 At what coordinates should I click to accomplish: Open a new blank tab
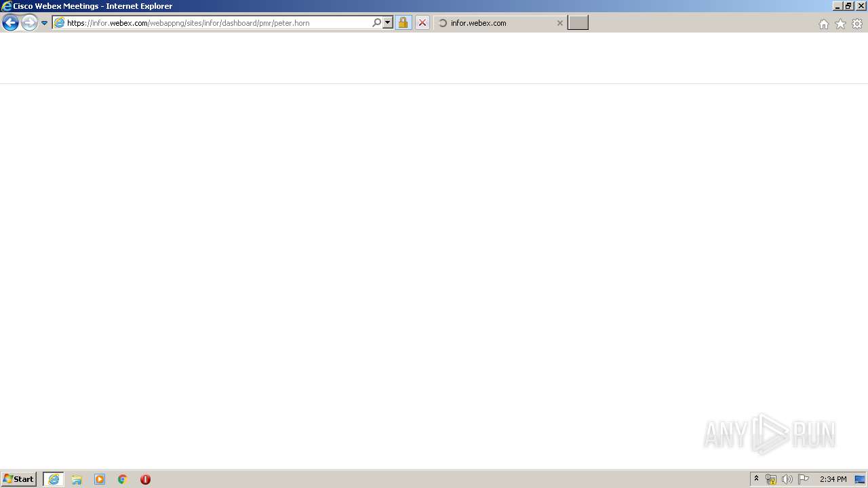pyautogui.click(x=578, y=23)
